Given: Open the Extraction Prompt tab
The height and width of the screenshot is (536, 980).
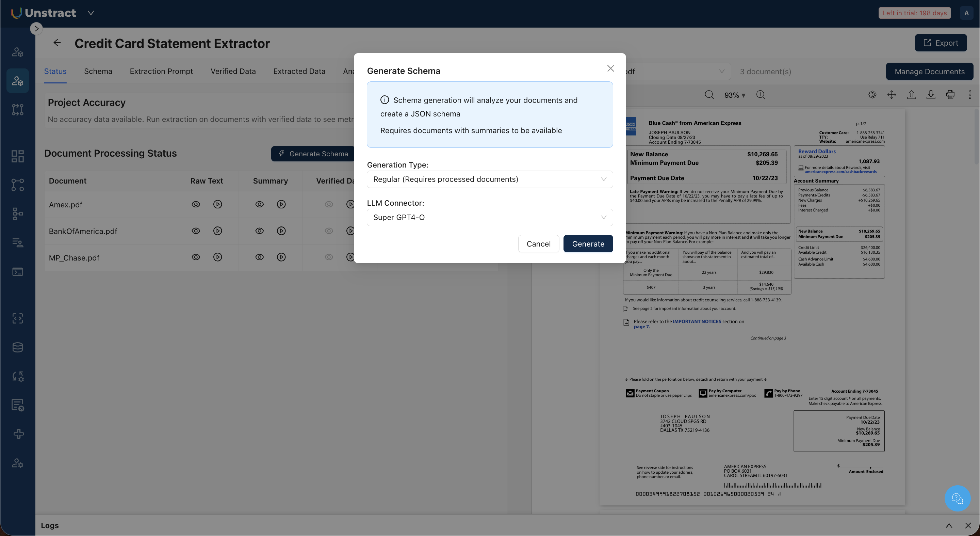Looking at the screenshot, I should (x=161, y=72).
